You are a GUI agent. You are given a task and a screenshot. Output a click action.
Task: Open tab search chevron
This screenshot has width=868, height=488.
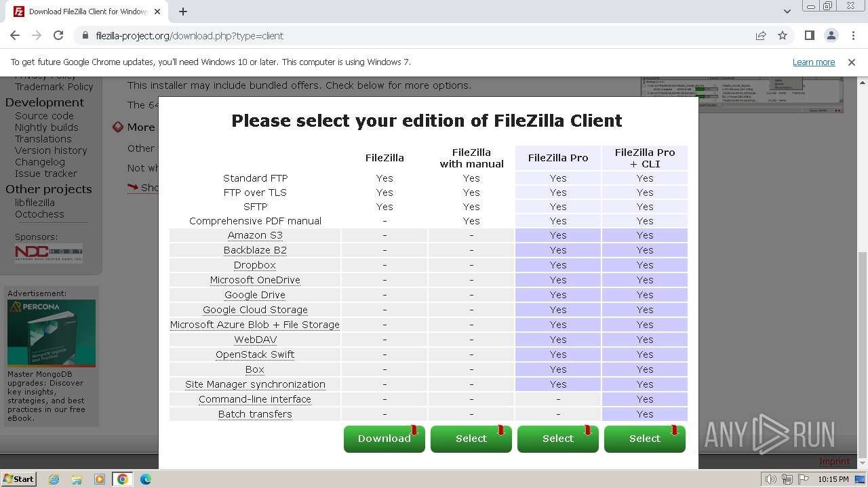pyautogui.click(x=787, y=12)
